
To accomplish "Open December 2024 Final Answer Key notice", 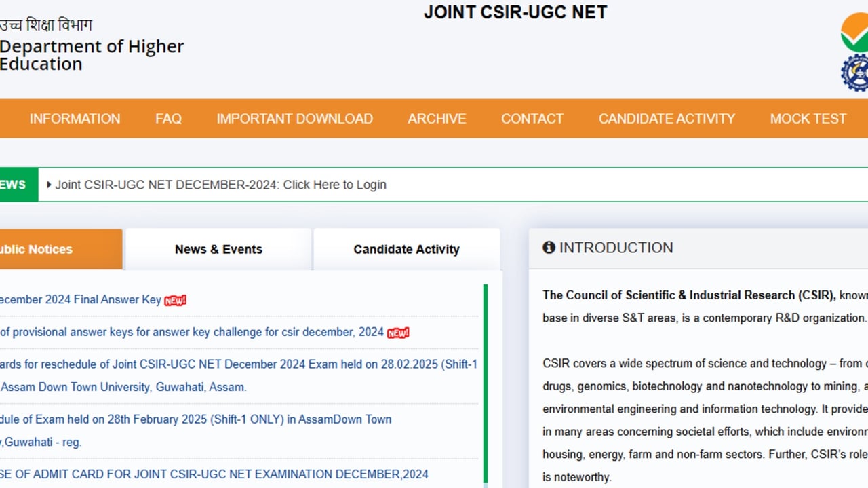I will point(81,299).
